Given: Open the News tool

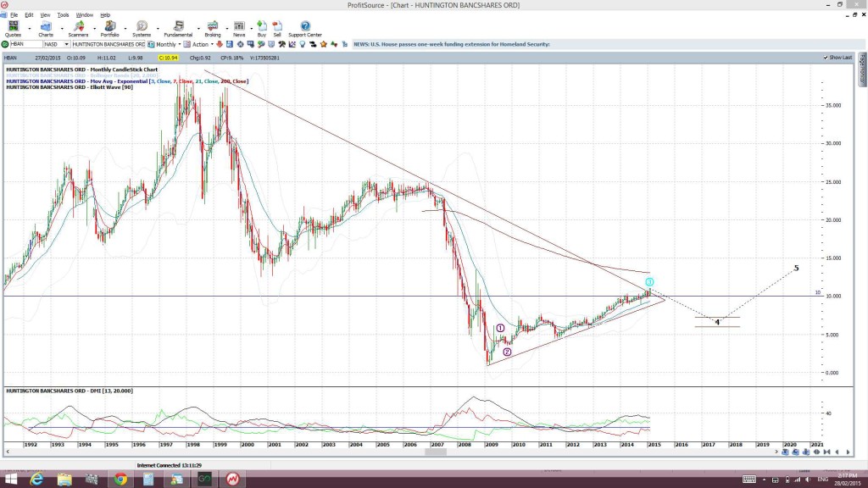Looking at the screenshot, I should [239, 29].
